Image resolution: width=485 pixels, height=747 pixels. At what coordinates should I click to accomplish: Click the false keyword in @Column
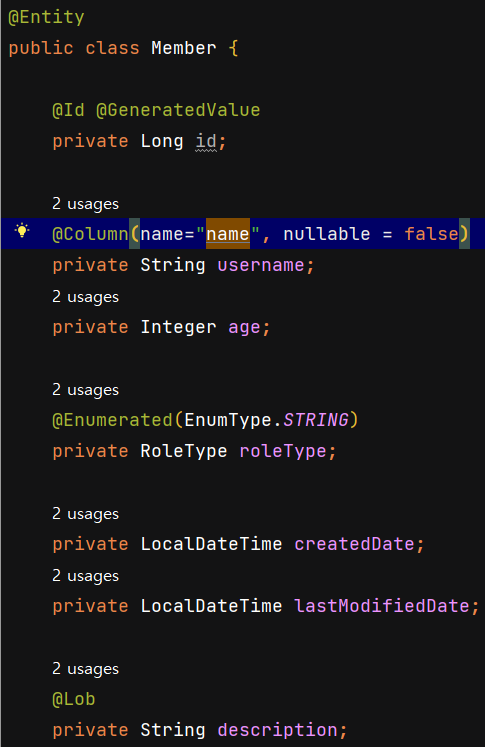[x=431, y=234]
